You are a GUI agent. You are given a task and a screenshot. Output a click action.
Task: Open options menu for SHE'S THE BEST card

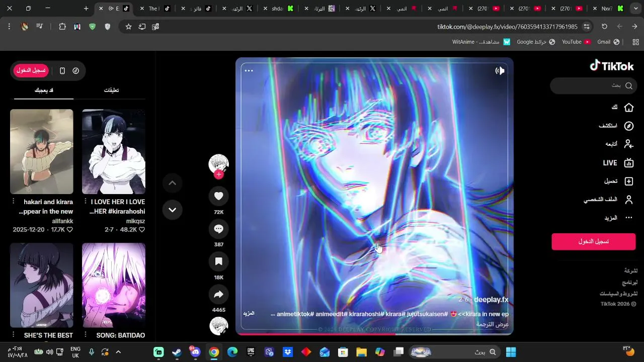pyautogui.click(x=14, y=335)
